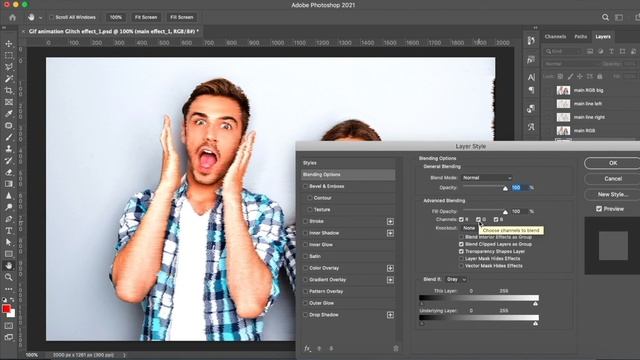The image size is (640, 360).
Task: Select the Gradient tool
Action: tap(9, 184)
